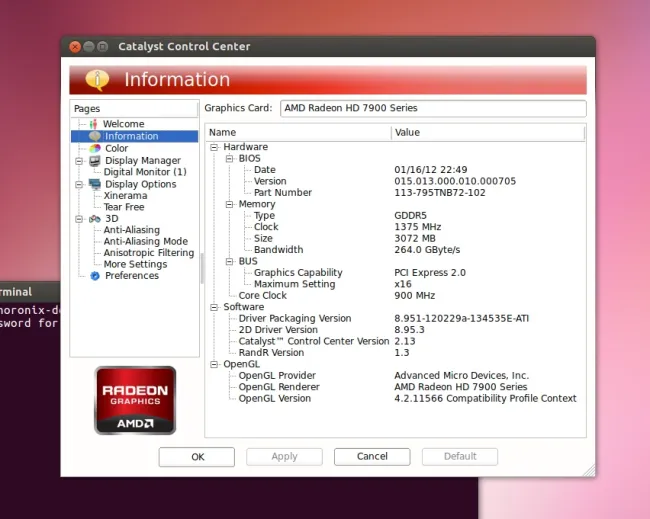650x519 pixels.
Task: Click the greyed-out Default button
Action: [460, 456]
